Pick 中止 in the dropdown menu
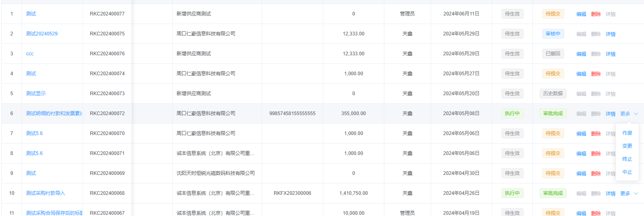The height and width of the screenshot is (216, 644). 627,172
